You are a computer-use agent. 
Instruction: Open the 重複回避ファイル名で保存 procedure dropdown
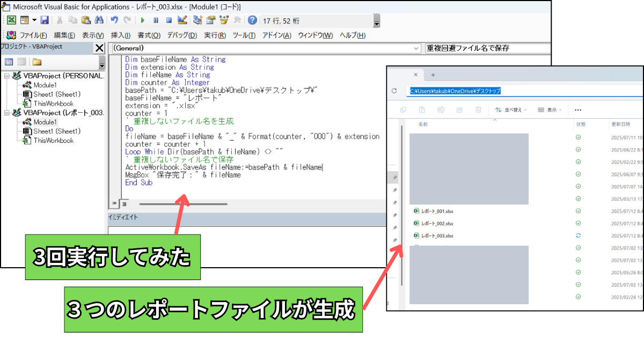coord(488,48)
